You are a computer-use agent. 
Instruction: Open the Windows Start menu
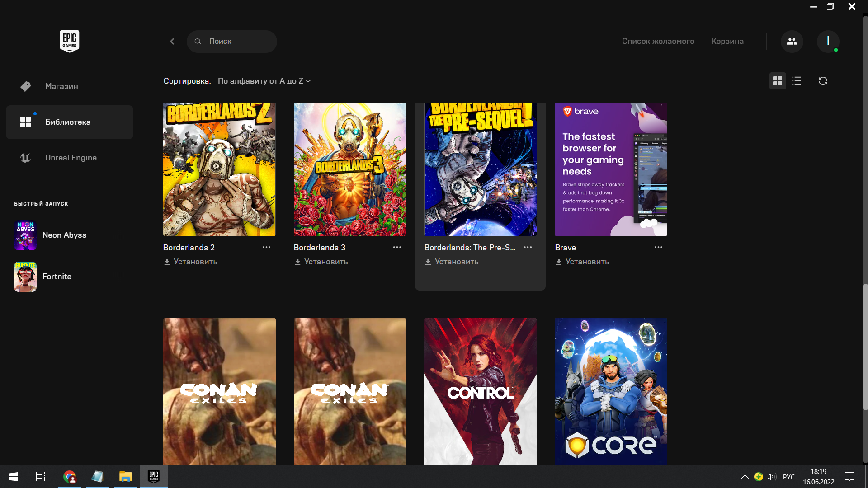(x=14, y=477)
